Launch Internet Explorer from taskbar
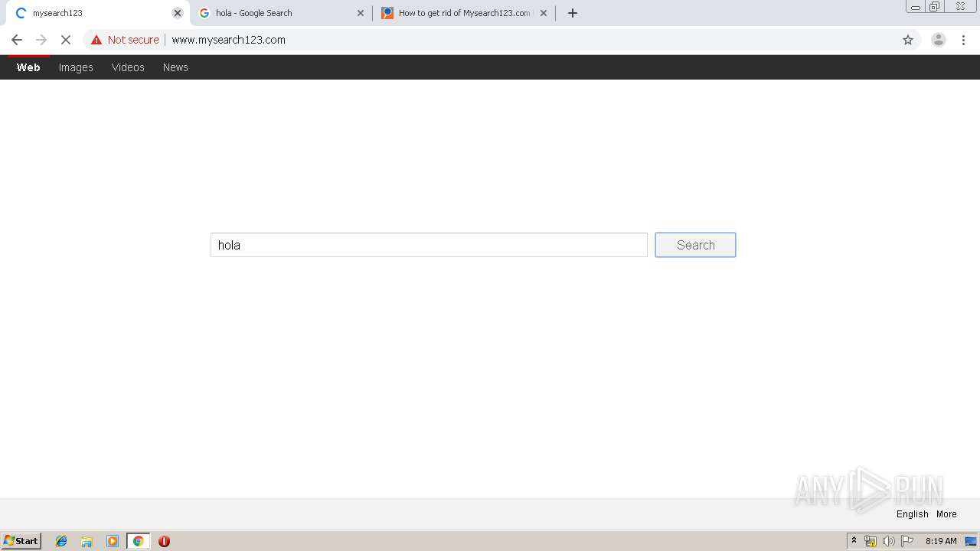The width and height of the screenshot is (980, 551). click(61, 541)
